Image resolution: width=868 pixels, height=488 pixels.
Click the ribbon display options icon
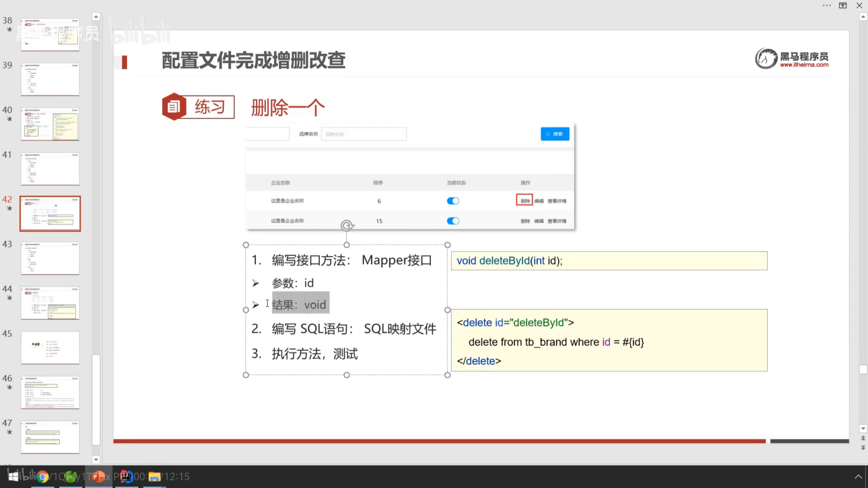coord(843,5)
